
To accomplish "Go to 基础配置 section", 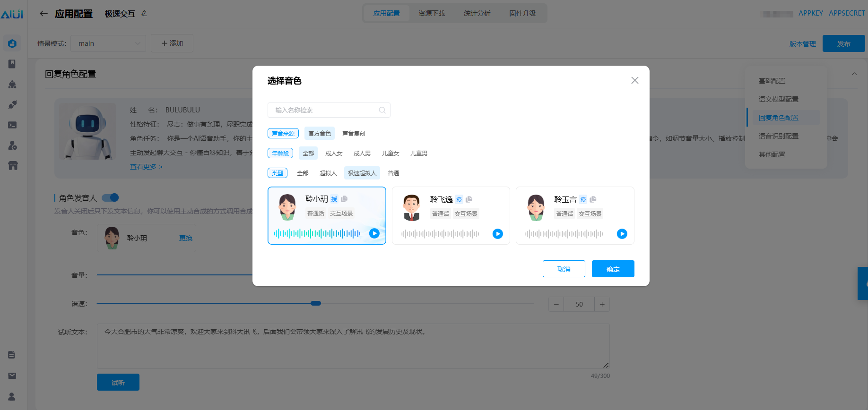I will click(772, 81).
